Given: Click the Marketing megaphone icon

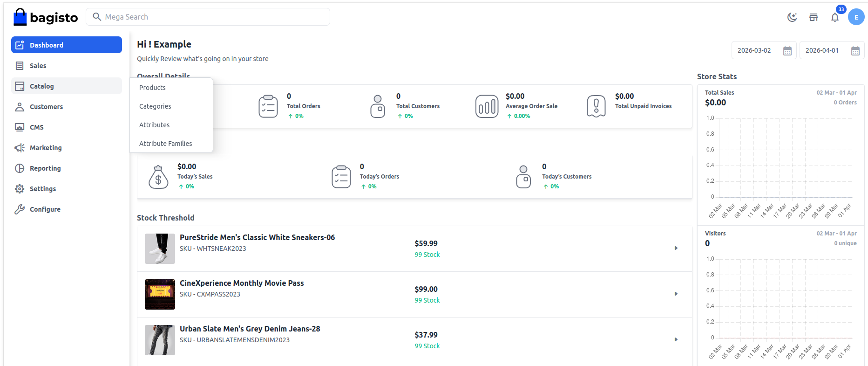Looking at the screenshot, I should [x=20, y=148].
